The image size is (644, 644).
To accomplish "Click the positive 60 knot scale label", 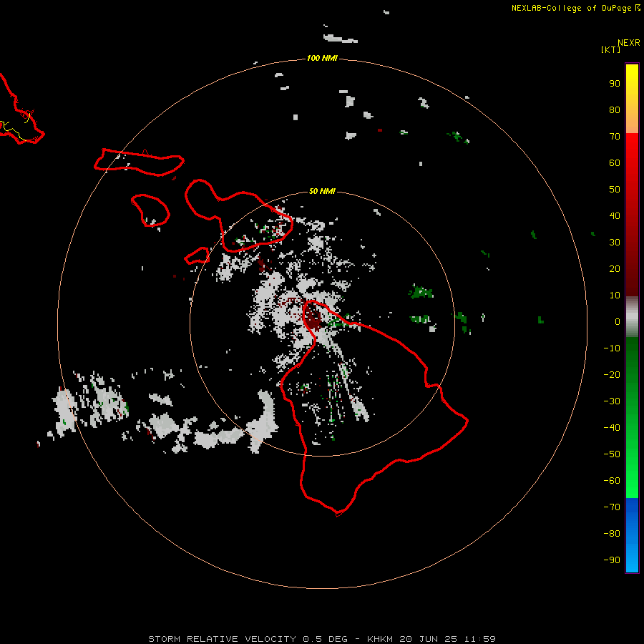I will pos(615,163).
